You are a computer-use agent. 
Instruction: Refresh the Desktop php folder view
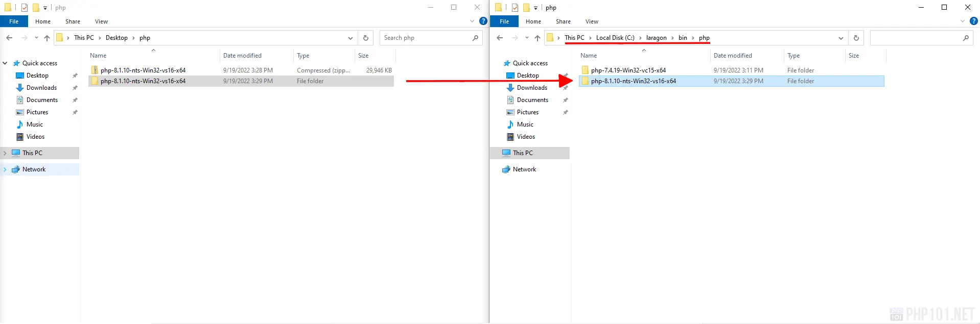click(366, 38)
